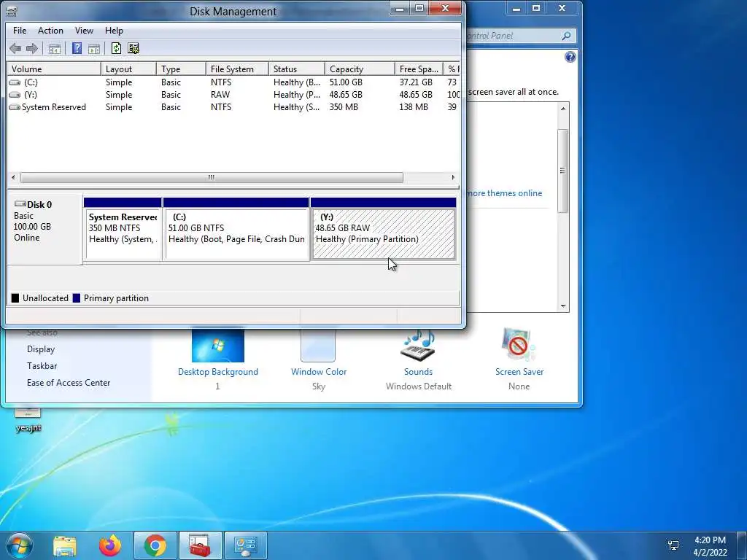
Task: Click the volume list horizontal scrollbar thumb
Action: coord(212,178)
